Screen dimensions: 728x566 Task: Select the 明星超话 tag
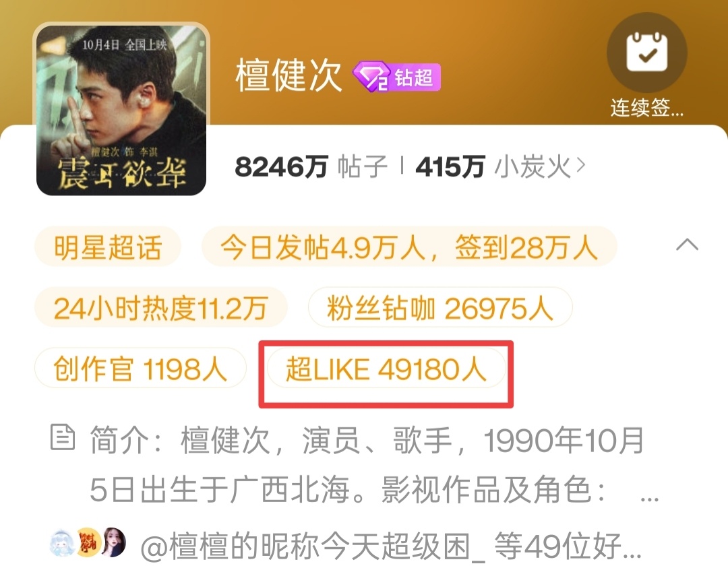coord(108,247)
